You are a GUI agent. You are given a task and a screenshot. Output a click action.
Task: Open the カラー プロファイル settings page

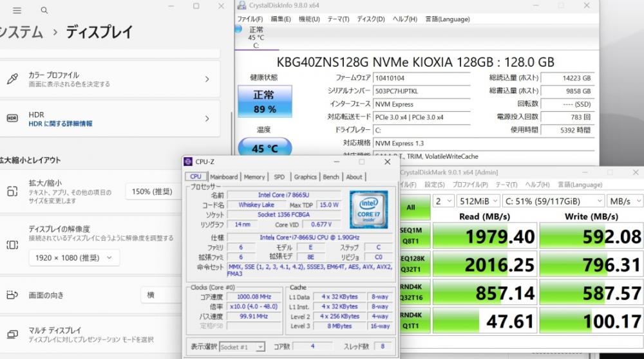(x=110, y=79)
